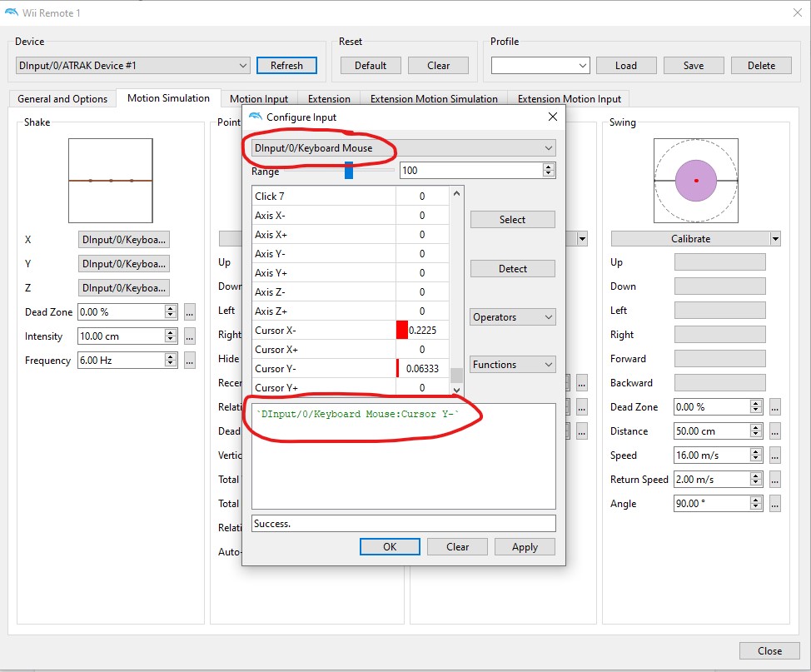Click the Shake Z mapping button
The image size is (811, 672).
pyautogui.click(x=124, y=288)
